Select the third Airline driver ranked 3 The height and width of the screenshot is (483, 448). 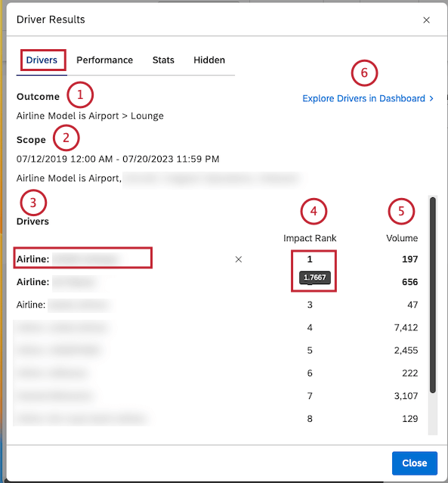[217, 305]
